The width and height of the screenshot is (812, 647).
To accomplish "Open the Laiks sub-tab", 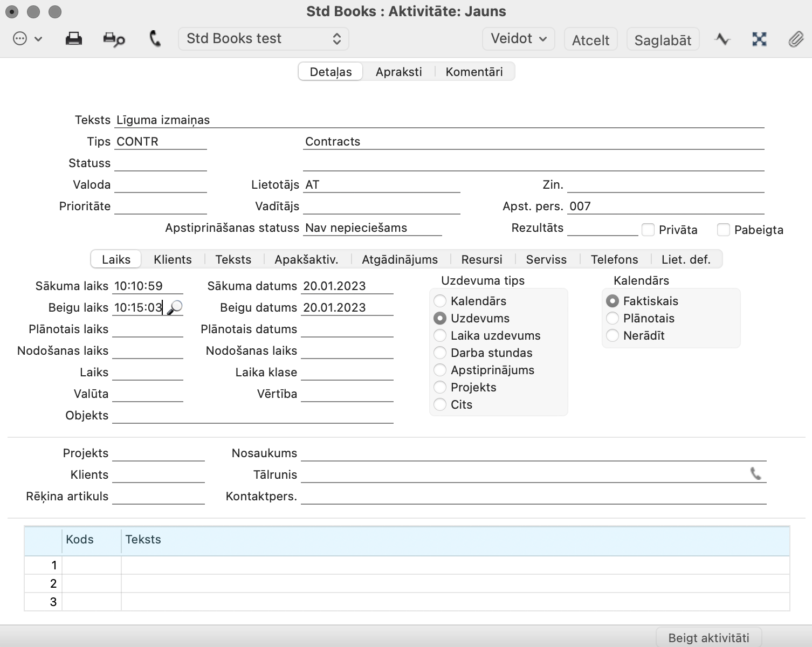I will (116, 259).
